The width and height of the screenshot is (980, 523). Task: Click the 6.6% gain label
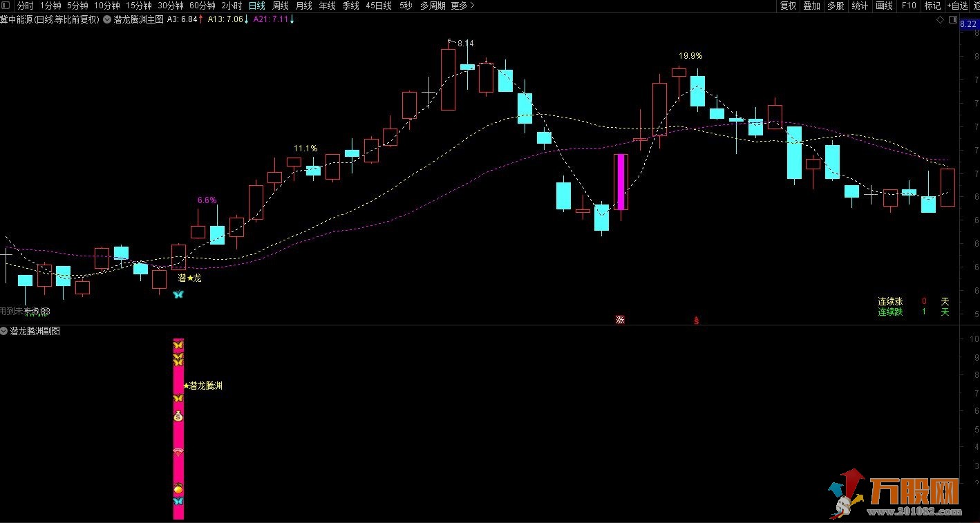point(207,200)
